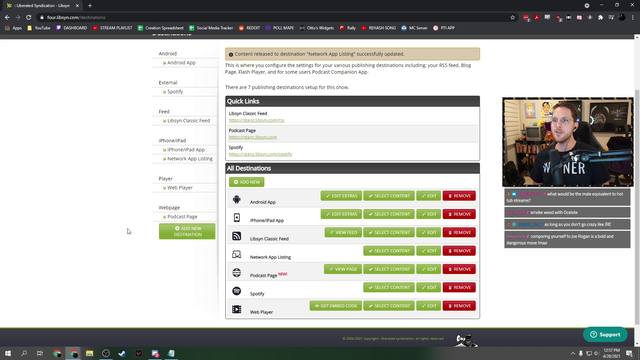The width and height of the screenshot is (640, 360).
Task: Open a new browser tab
Action: click(x=90, y=6)
